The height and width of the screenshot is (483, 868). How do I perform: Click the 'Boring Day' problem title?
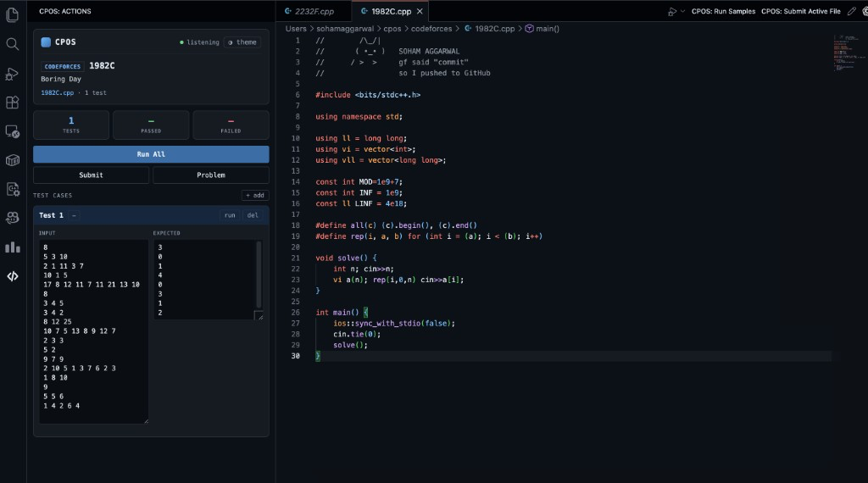(61, 79)
